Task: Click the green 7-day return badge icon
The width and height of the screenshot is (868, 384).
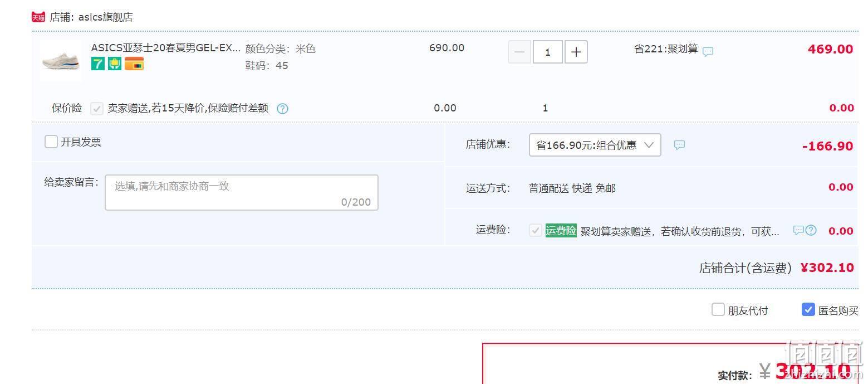Action: 98,64
